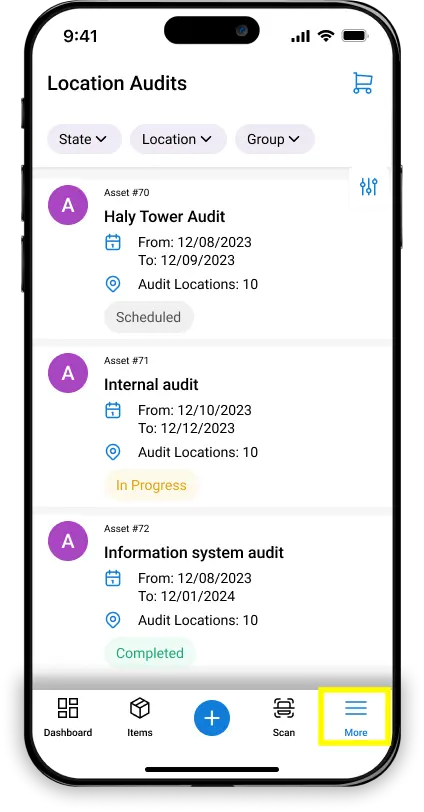Click 'To: 12/01/2024' date text
424x812 pixels.
[186, 596]
